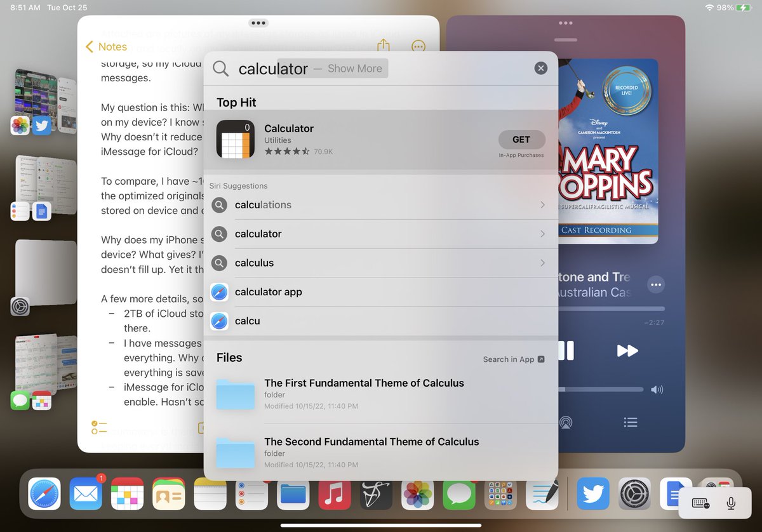Open Mail from the dock
762x532 pixels.
[x=86, y=494]
